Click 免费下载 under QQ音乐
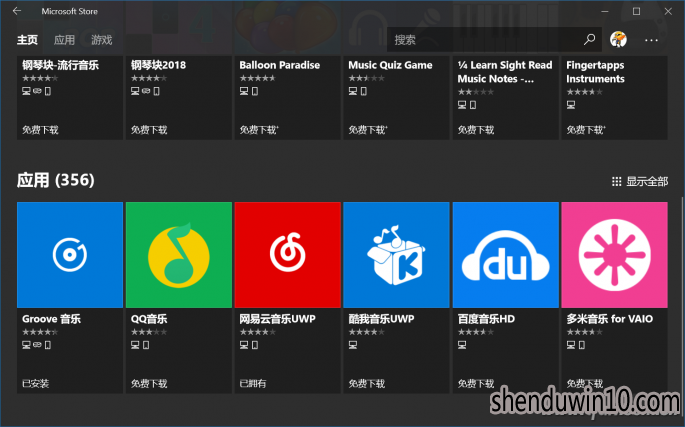This screenshot has width=685, height=427. (149, 384)
